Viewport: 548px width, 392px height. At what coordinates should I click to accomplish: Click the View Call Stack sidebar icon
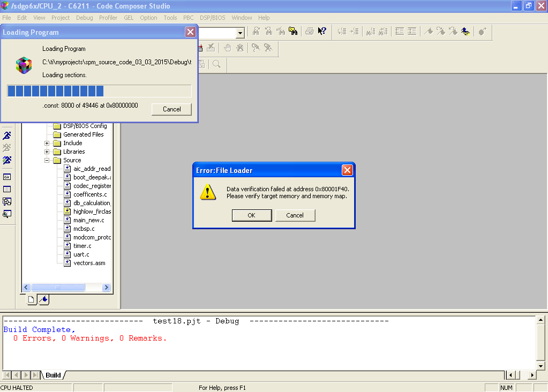click(7, 201)
